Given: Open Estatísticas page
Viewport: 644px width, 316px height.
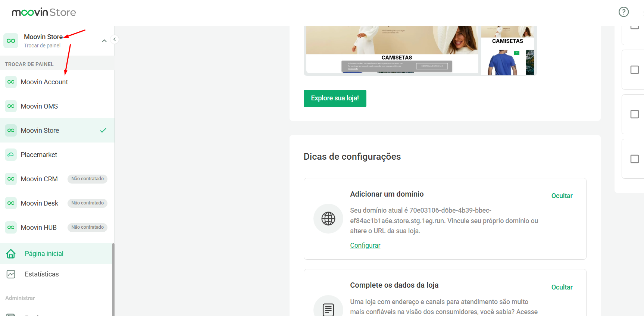Looking at the screenshot, I should coord(56,274).
